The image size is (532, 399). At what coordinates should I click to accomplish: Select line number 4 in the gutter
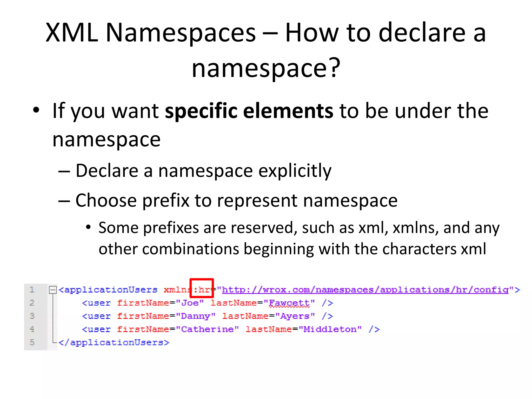(x=32, y=329)
